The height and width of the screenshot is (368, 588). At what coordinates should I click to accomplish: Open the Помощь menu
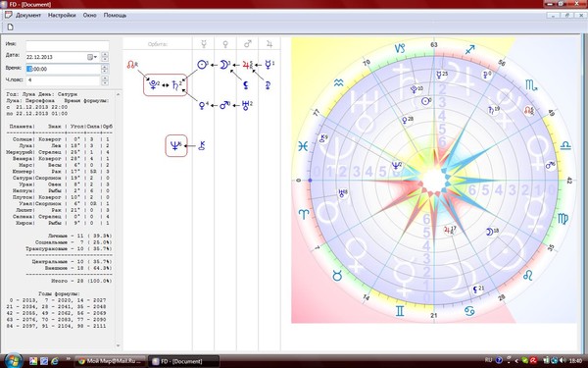tap(115, 15)
